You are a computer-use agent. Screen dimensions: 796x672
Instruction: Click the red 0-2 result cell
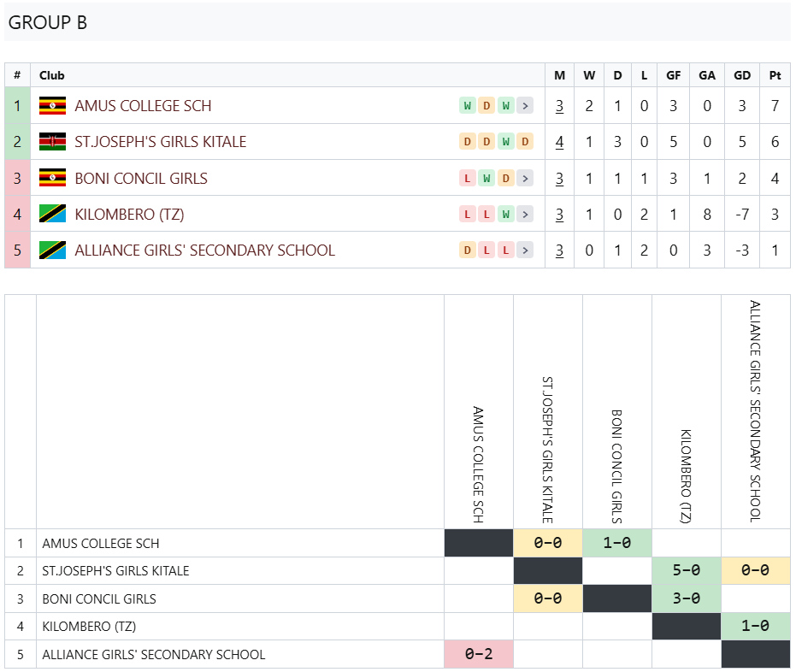pos(479,654)
